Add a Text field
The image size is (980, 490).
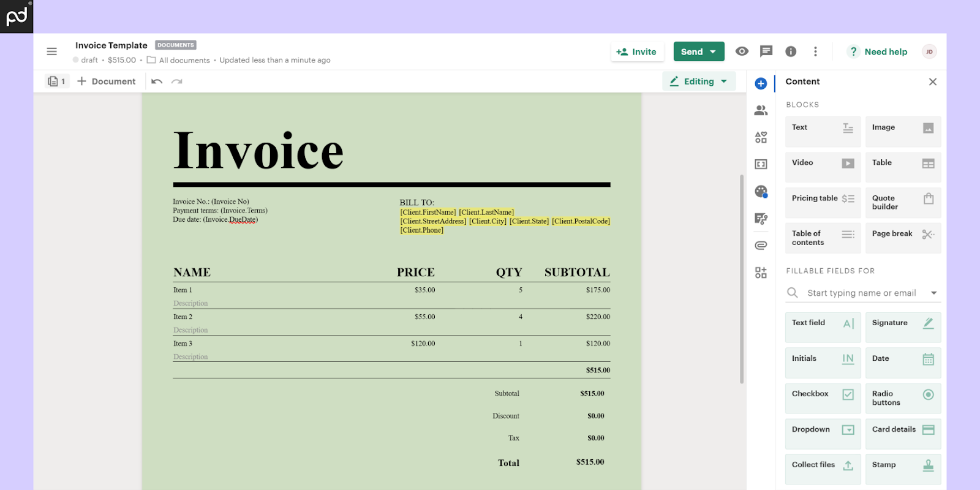(x=823, y=327)
